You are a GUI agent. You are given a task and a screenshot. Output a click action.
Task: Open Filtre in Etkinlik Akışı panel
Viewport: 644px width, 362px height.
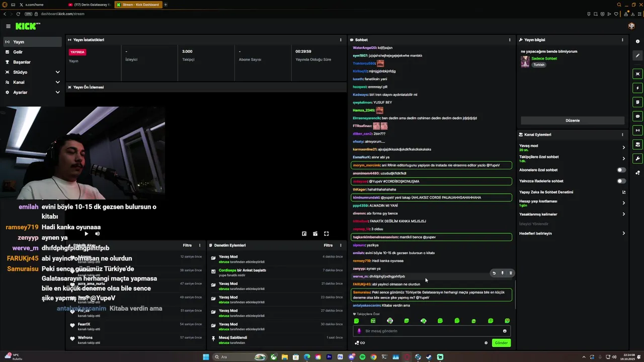[187, 245]
